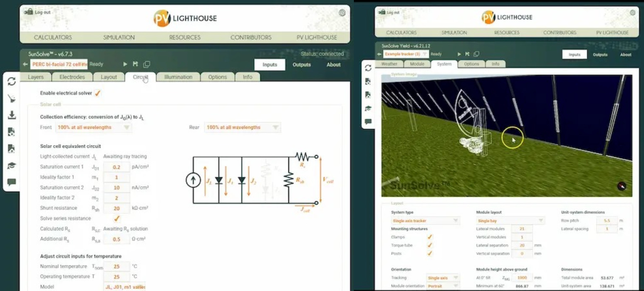Click the globe icon in left PV Lighthouse header

point(342,13)
